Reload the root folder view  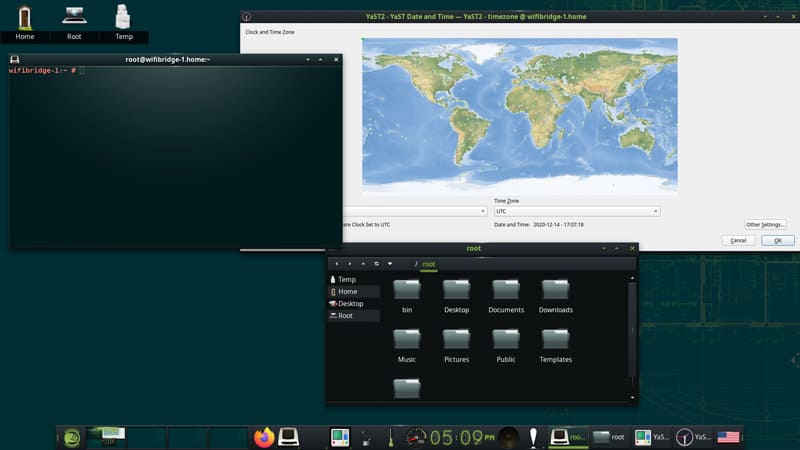click(x=377, y=264)
